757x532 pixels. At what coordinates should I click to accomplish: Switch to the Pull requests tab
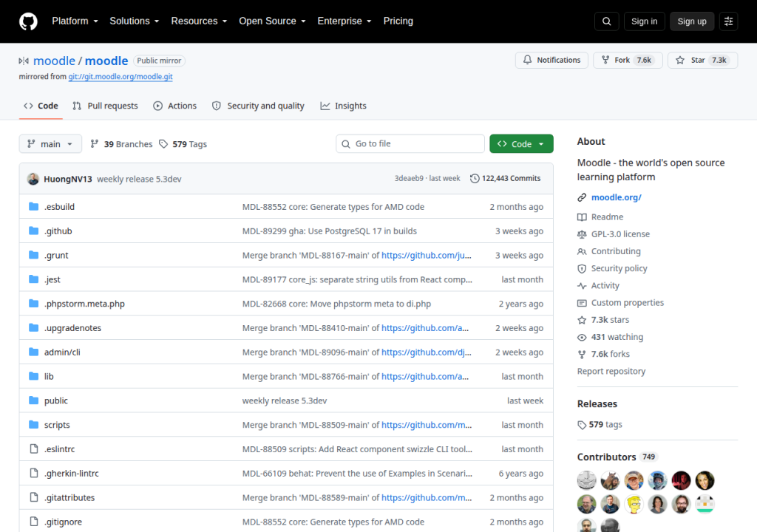coord(105,106)
